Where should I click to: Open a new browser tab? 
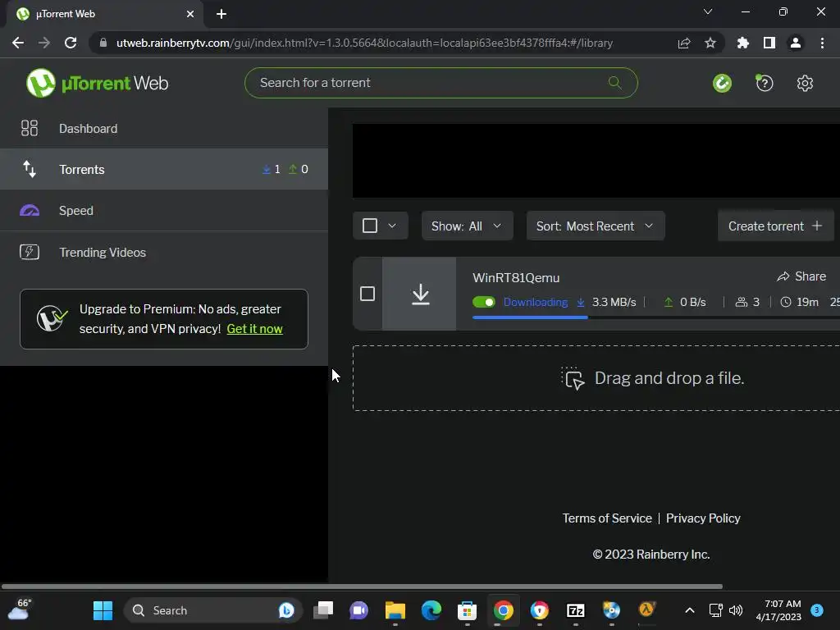[x=221, y=14]
